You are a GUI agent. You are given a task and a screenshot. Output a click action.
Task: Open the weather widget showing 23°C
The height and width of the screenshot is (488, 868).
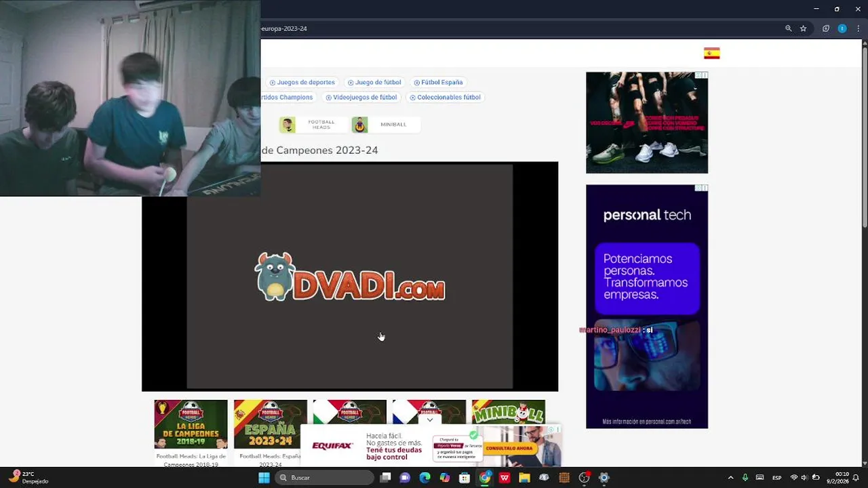click(x=28, y=477)
